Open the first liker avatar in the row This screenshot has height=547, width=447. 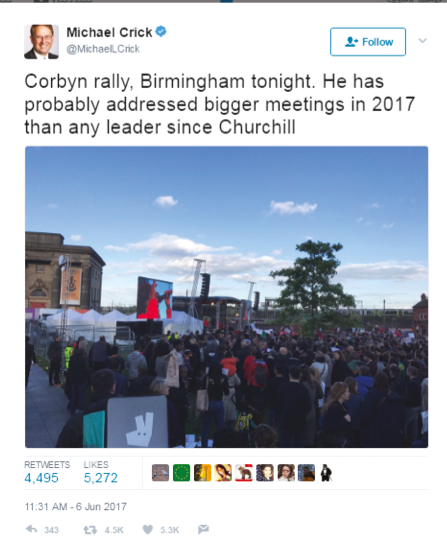tap(161, 473)
